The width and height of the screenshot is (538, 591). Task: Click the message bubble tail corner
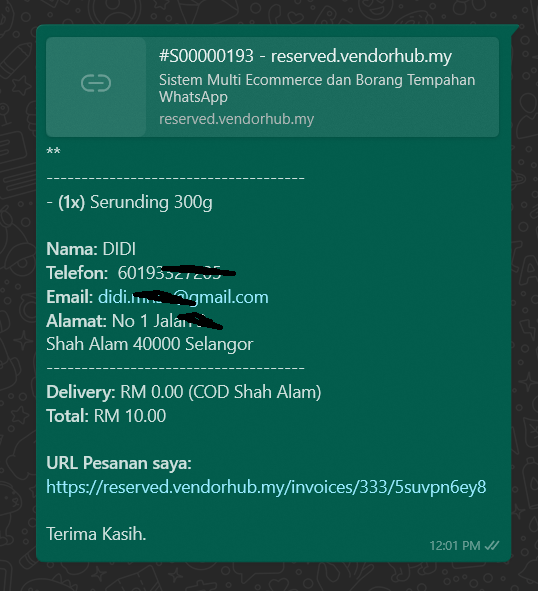coord(515,29)
